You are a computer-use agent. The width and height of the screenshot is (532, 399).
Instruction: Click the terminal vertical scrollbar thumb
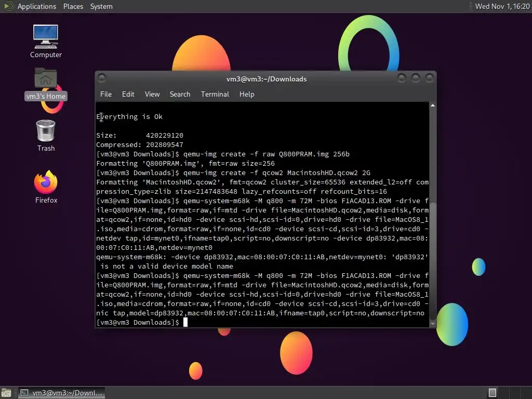point(433,261)
